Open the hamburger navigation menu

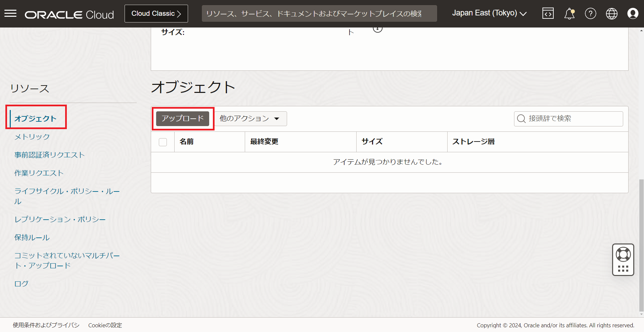tap(10, 13)
